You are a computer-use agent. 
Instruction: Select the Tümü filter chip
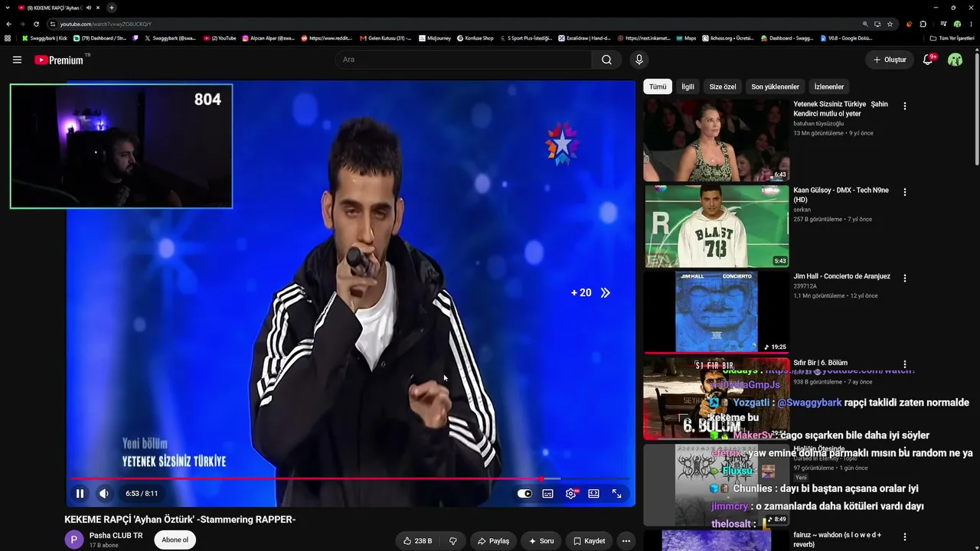pos(658,86)
